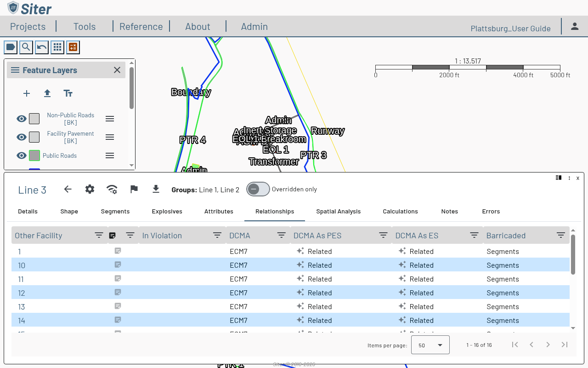Switch to the Errors tab

pos(491,212)
